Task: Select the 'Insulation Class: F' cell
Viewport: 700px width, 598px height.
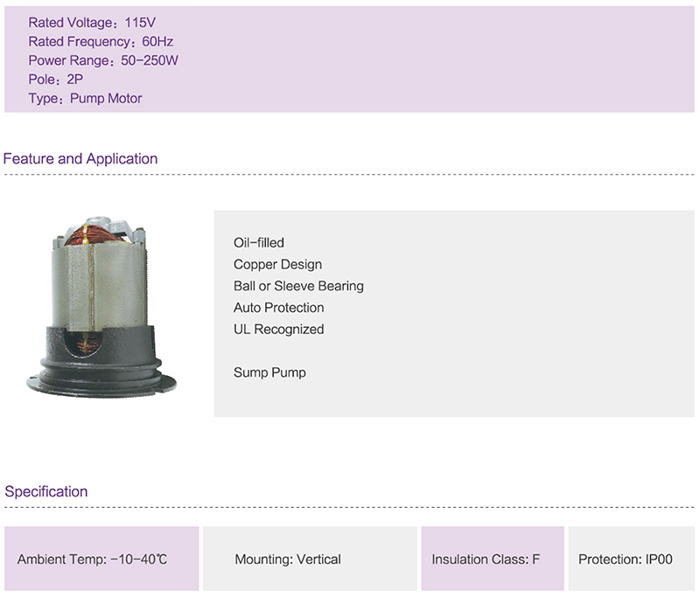Action: coord(493,559)
